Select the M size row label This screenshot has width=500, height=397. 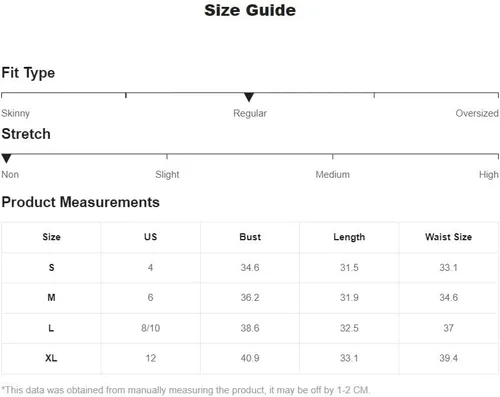pos(51,297)
